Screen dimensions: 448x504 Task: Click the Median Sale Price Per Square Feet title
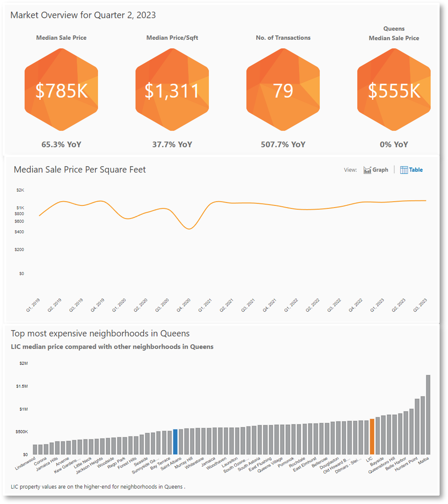[80, 169]
